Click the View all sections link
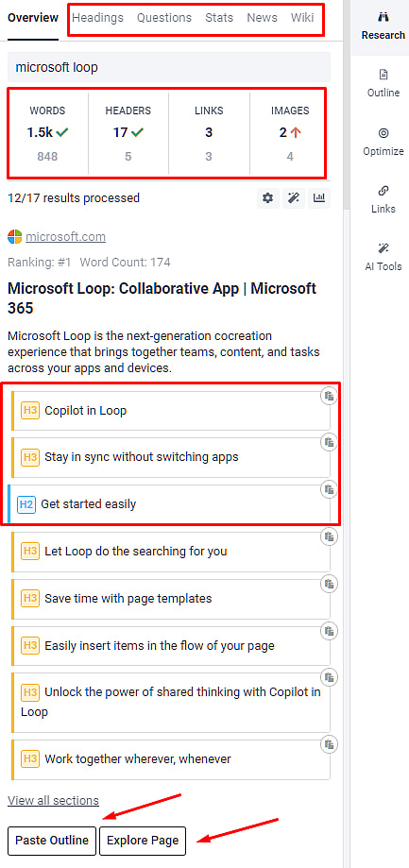This screenshot has height=868, width=409. [53, 800]
